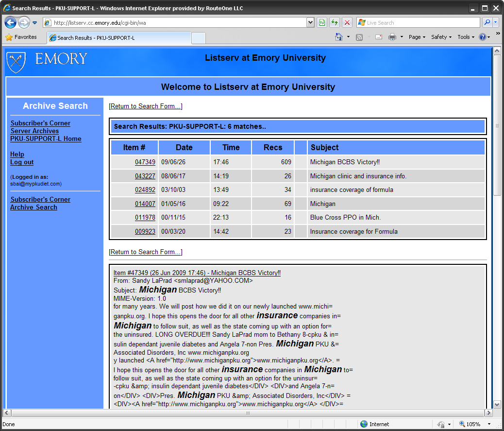504x431 pixels.
Task: Click the Refresh page icon
Action: [335, 22]
